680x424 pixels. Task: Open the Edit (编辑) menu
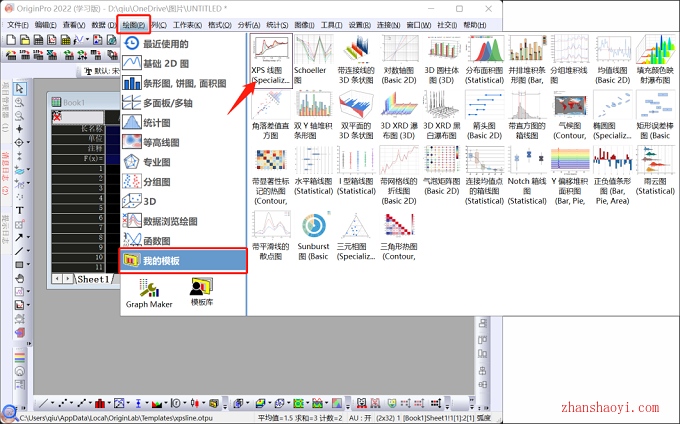[46, 25]
